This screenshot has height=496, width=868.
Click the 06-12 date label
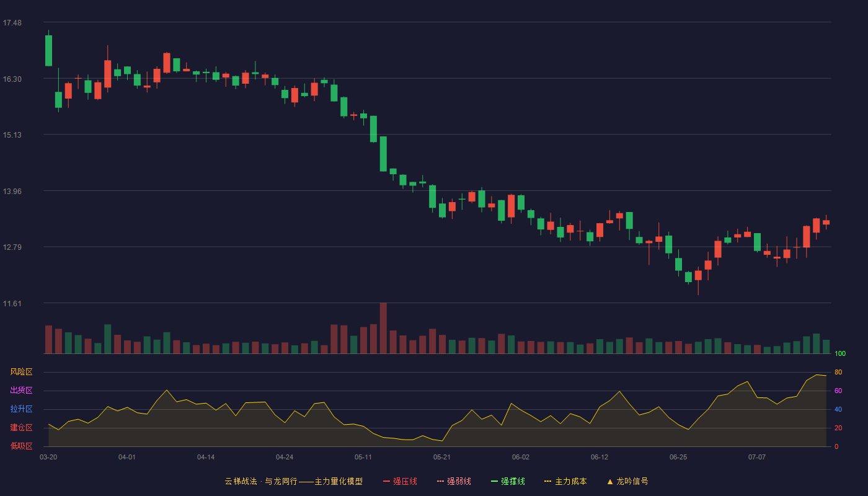point(600,457)
